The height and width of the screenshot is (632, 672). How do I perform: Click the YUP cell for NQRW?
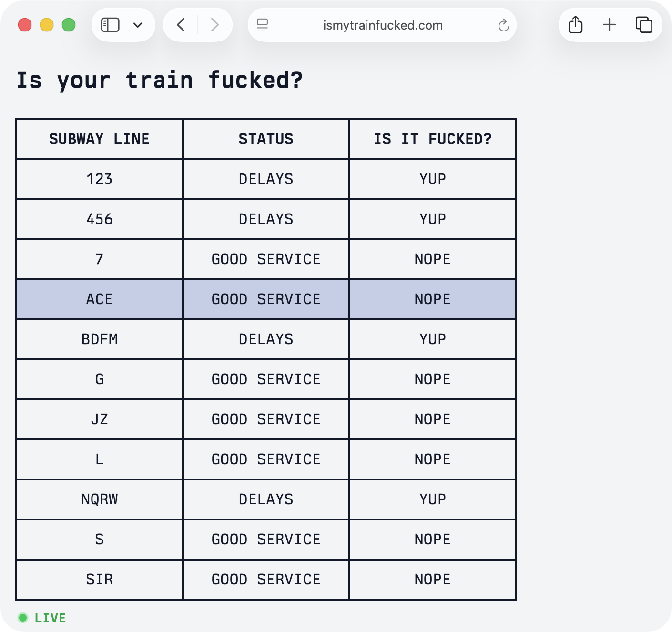click(x=432, y=499)
